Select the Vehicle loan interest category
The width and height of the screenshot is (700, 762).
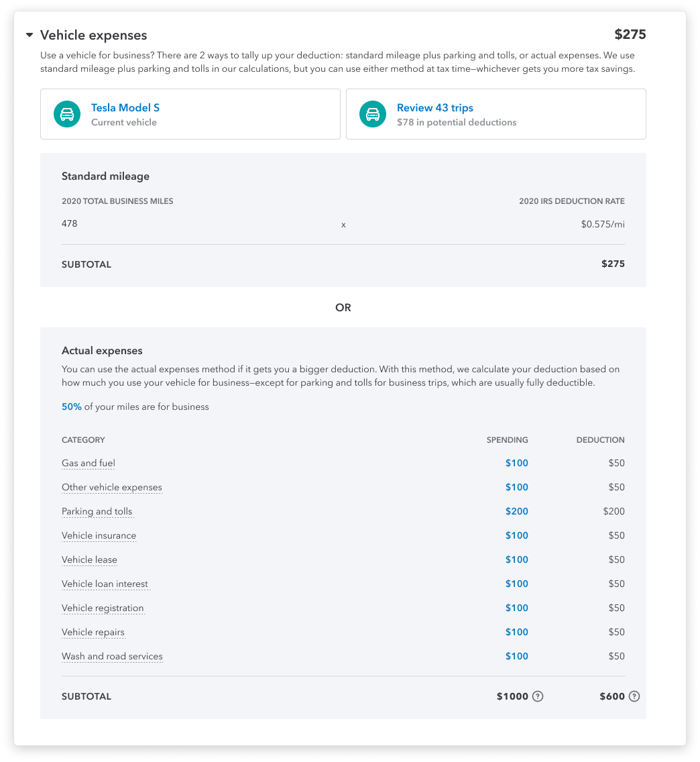click(105, 584)
